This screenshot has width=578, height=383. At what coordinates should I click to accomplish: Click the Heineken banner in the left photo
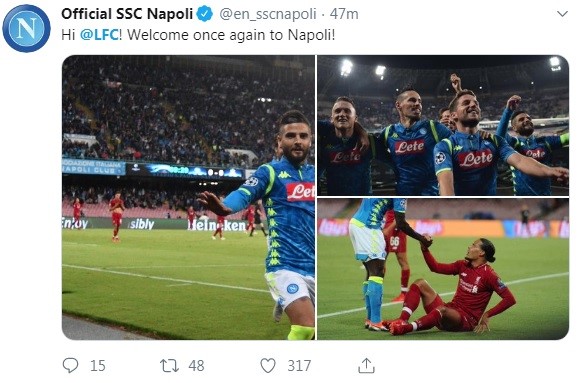click(x=218, y=224)
